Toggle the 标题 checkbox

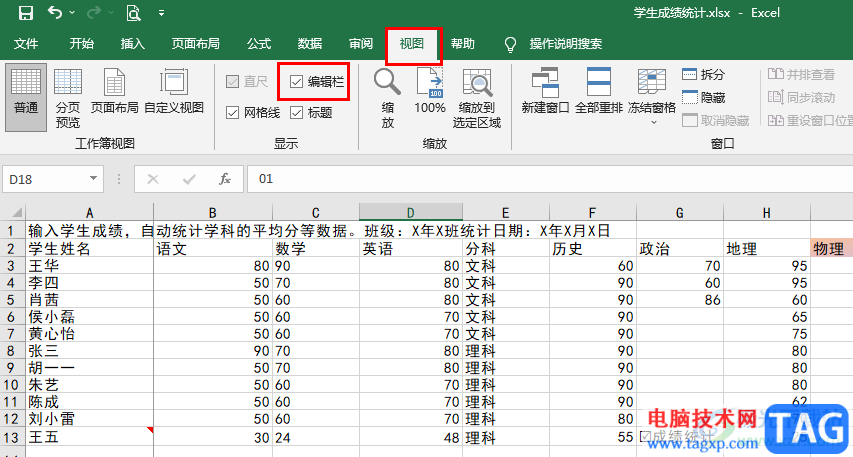[x=296, y=113]
